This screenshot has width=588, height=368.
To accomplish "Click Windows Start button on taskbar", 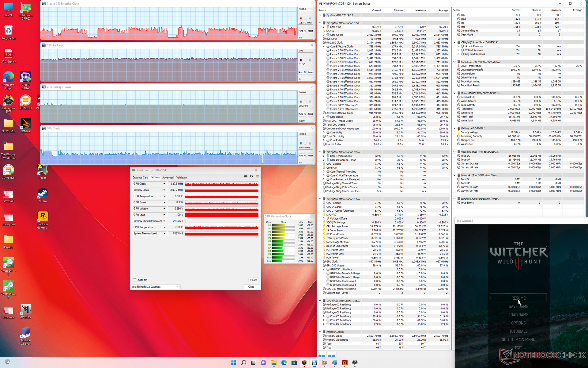I will (x=233, y=362).
